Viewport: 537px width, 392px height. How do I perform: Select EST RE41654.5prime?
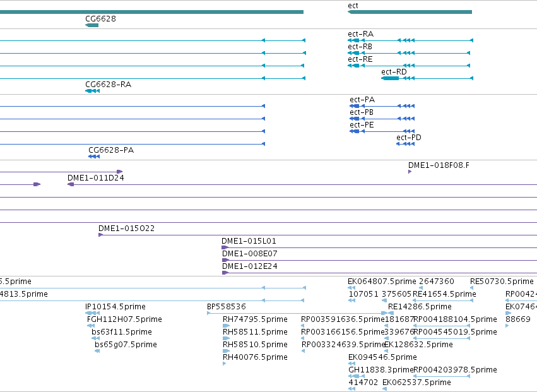click(x=443, y=300)
